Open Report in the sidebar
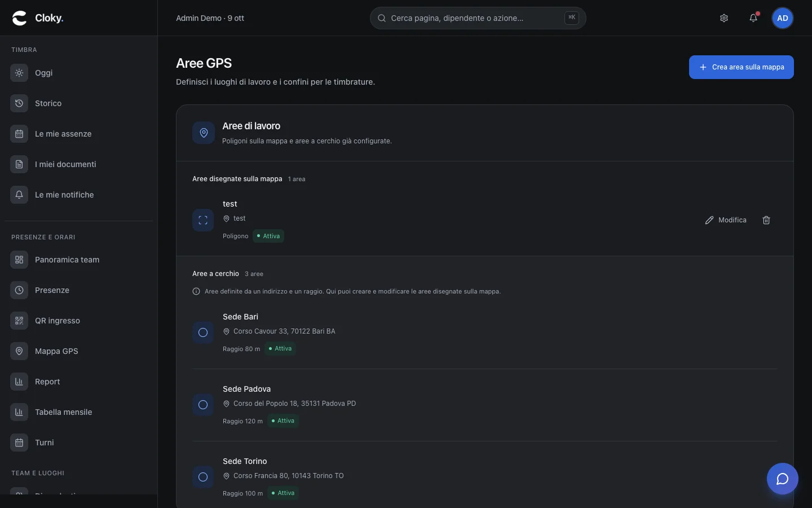This screenshot has width=812, height=508. point(78,382)
